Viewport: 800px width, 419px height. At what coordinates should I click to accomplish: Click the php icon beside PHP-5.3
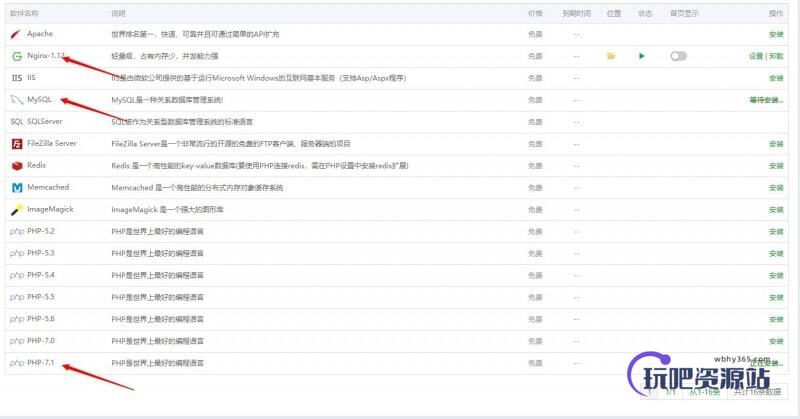click(x=17, y=254)
